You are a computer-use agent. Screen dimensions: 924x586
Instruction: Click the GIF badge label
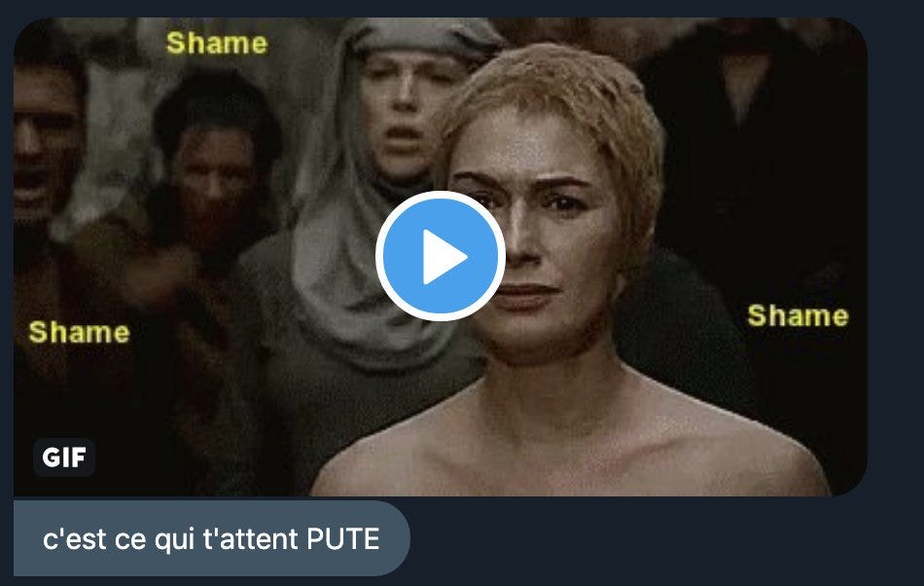coord(64,458)
